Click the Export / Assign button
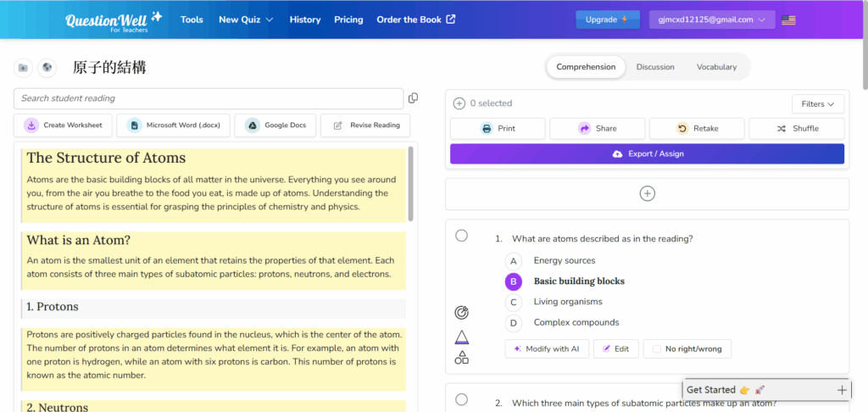The image size is (868, 412). click(x=647, y=154)
